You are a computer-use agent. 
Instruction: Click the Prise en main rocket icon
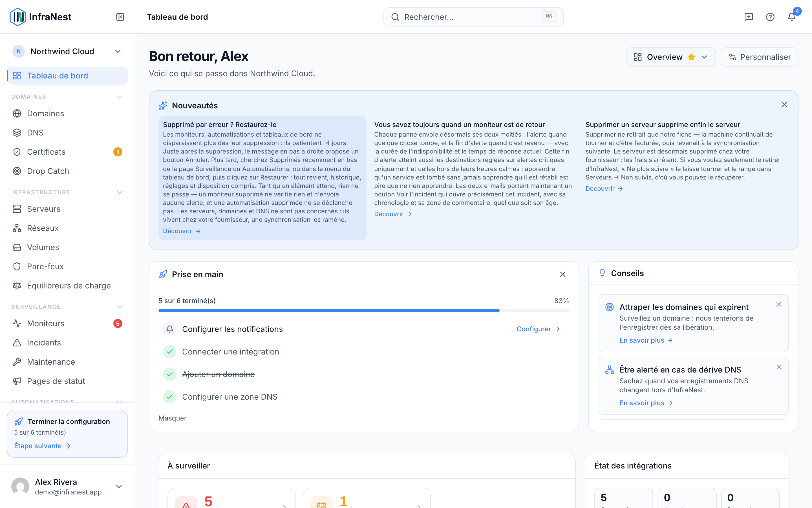click(163, 274)
